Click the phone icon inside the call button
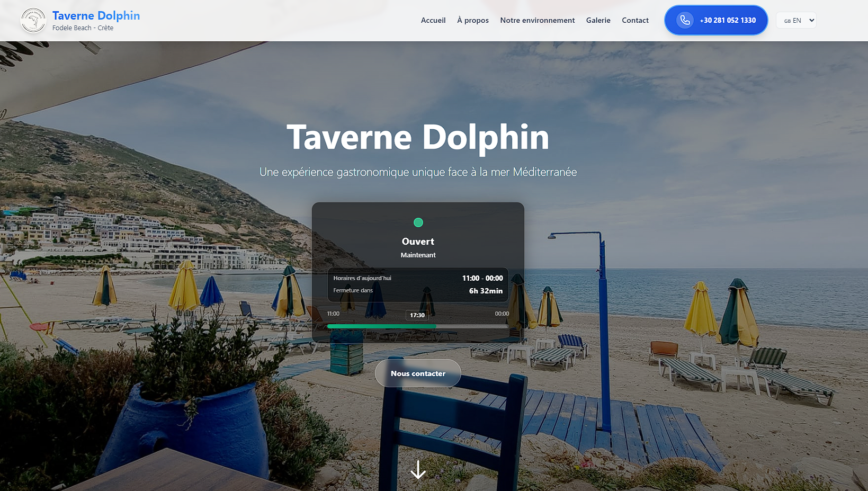868x491 pixels. point(685,20)
